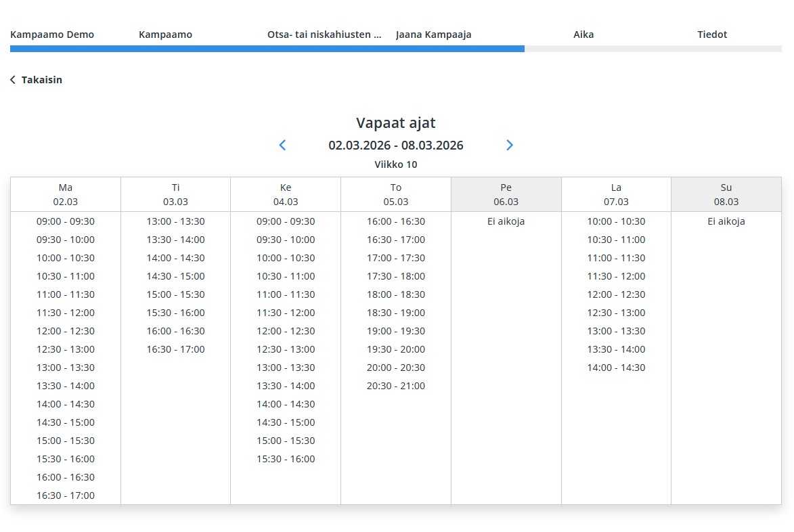Viewport: 794px width, 532px height.
Task: Click the Su 08.03 column header
Action: 726,194
